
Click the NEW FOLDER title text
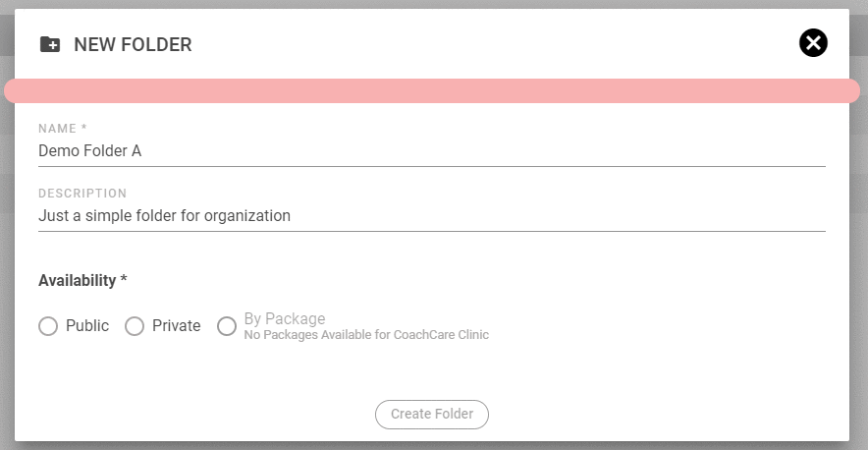tap(133, 44)
